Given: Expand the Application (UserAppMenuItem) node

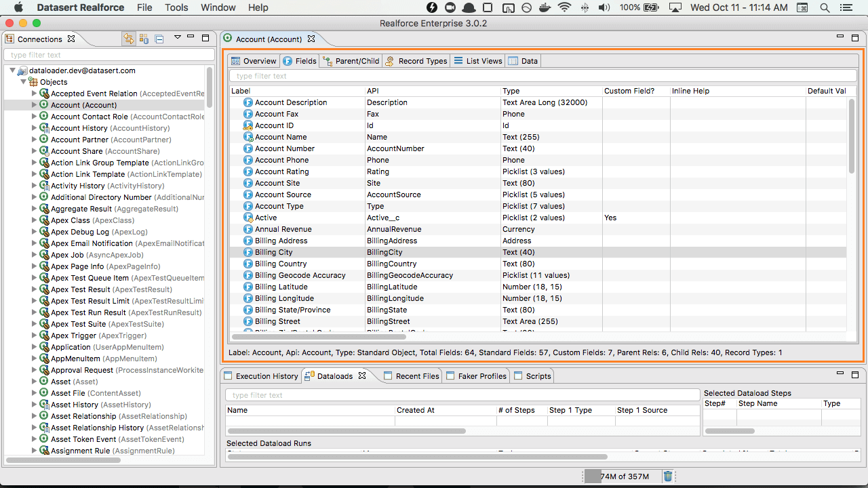Looking at the screenshot, I should 34,347.
